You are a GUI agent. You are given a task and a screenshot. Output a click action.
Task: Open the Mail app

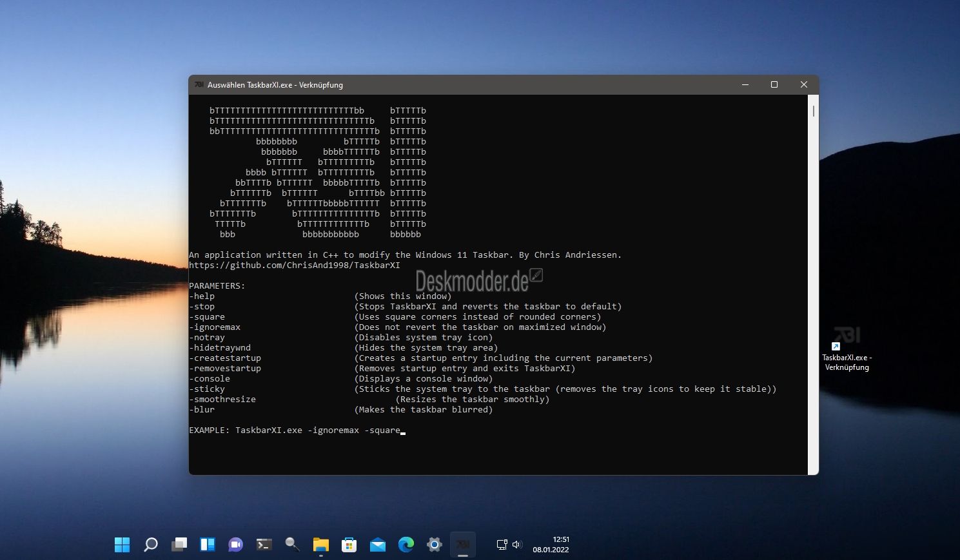(378, 545)
